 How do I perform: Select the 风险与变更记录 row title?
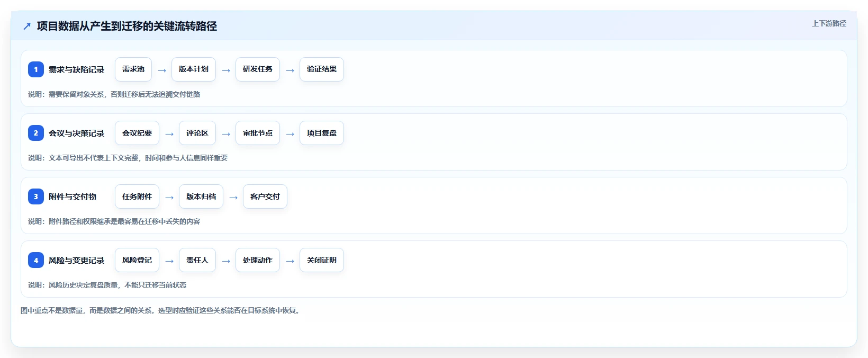[77, 260]
